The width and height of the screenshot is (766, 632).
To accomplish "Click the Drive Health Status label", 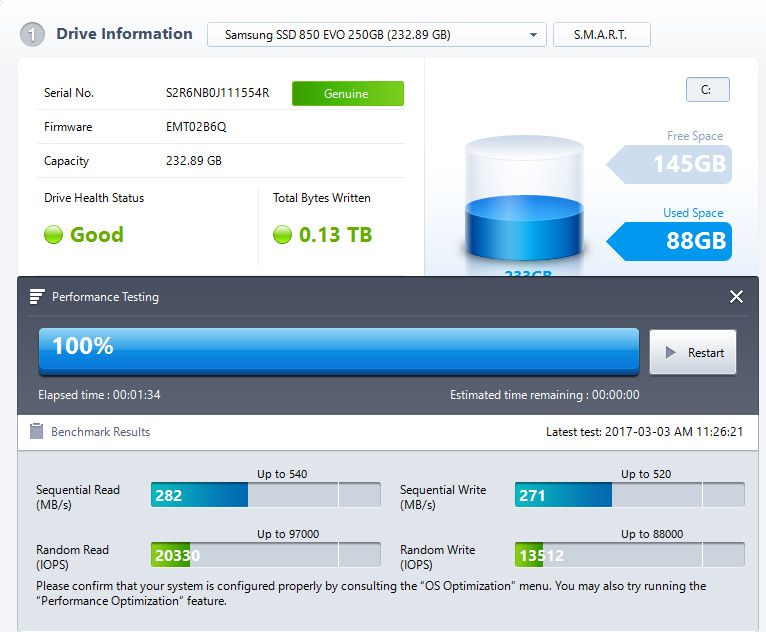I will tap(94, 198).
